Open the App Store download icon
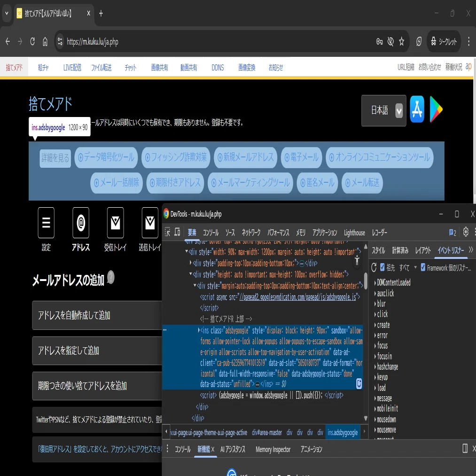This screenshot has height=476, width=476. click(417, 109)
